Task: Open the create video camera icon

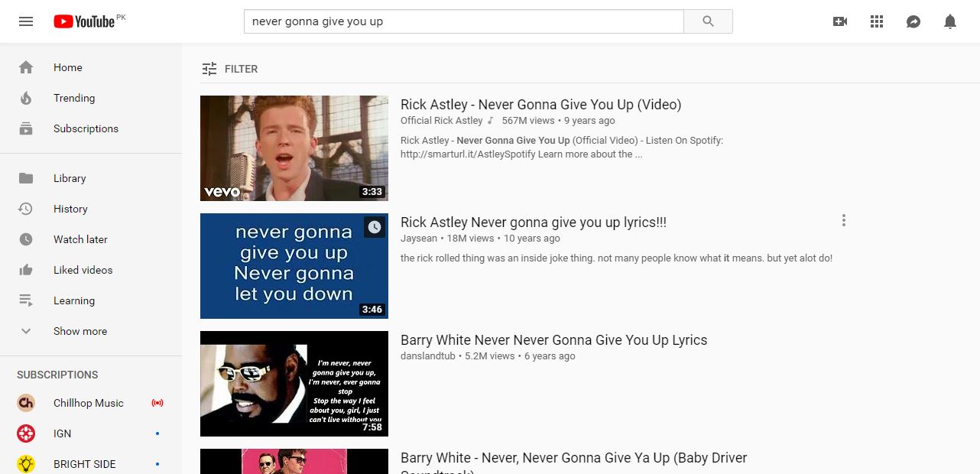Action: [x=840, y=21]
